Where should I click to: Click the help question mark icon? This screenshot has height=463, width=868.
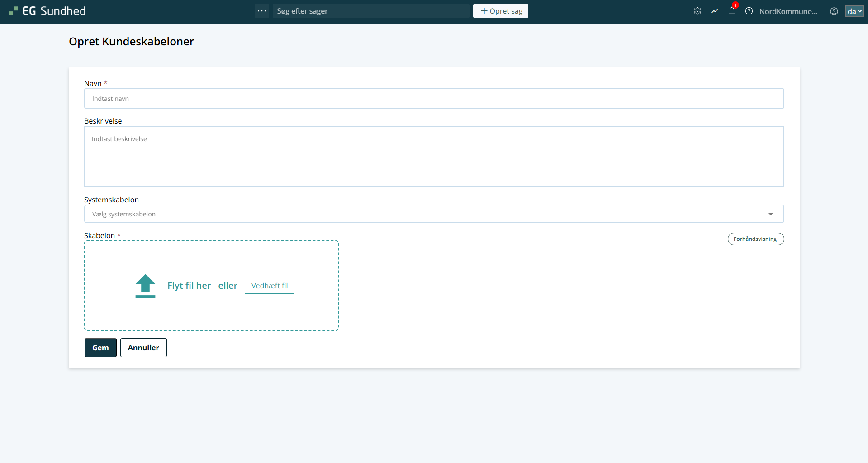click(x=749, y=11)
